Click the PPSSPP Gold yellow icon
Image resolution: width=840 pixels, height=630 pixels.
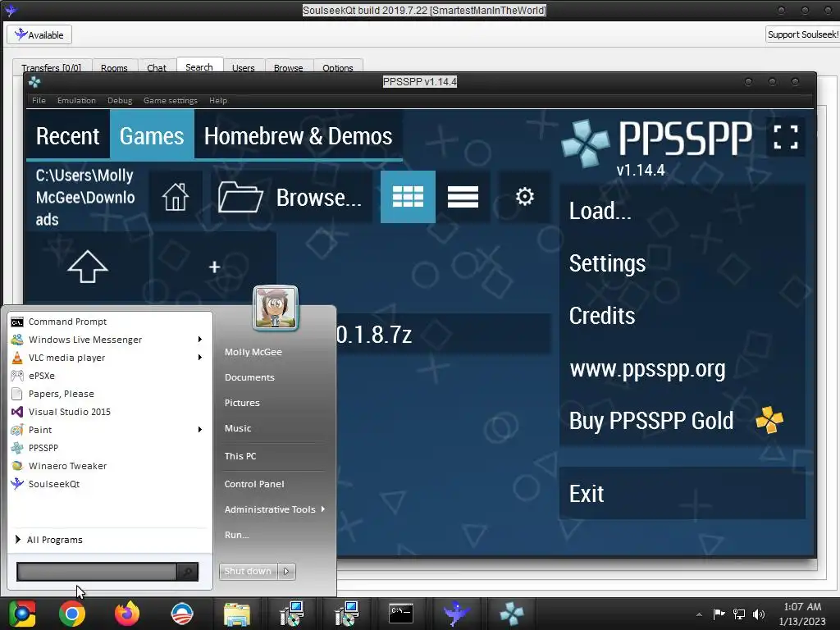click(x=769, y=420)
